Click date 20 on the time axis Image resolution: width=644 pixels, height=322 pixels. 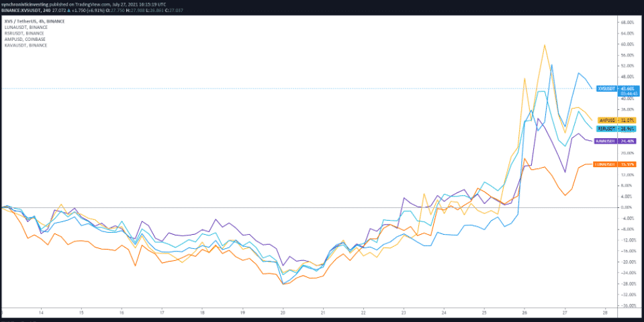point(283,313)
